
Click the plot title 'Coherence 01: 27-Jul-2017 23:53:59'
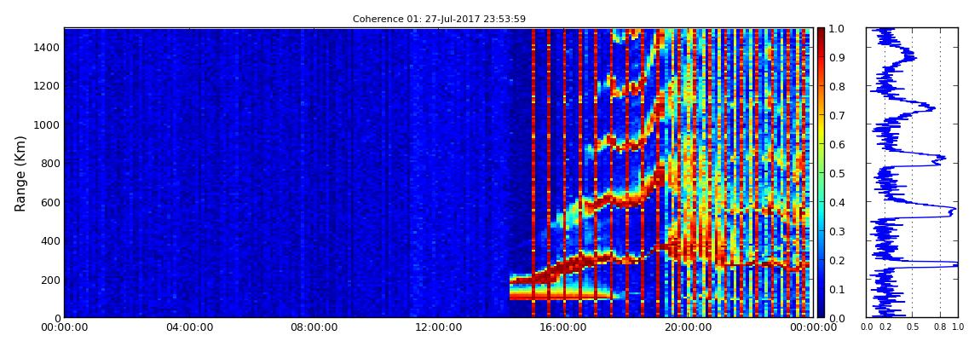pos(439,19)
